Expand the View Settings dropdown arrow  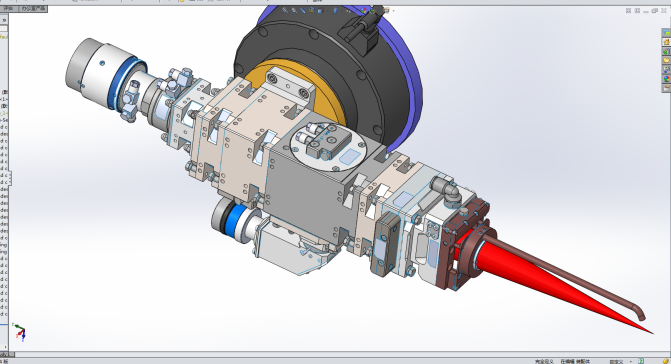point(393,11)
